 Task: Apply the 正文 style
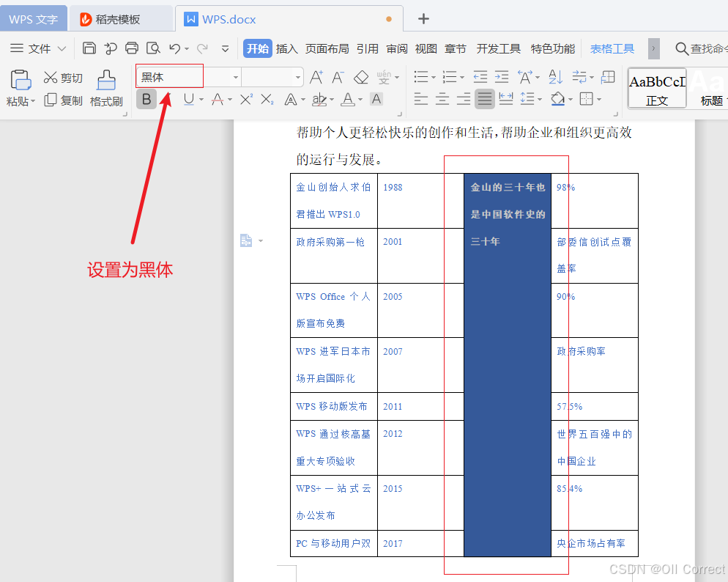point(657,88)
